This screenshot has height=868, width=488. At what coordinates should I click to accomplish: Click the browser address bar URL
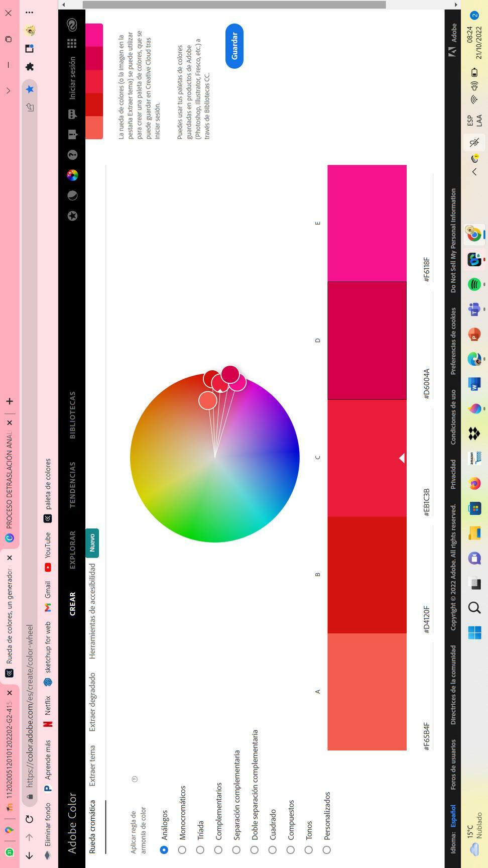(30, 705)
